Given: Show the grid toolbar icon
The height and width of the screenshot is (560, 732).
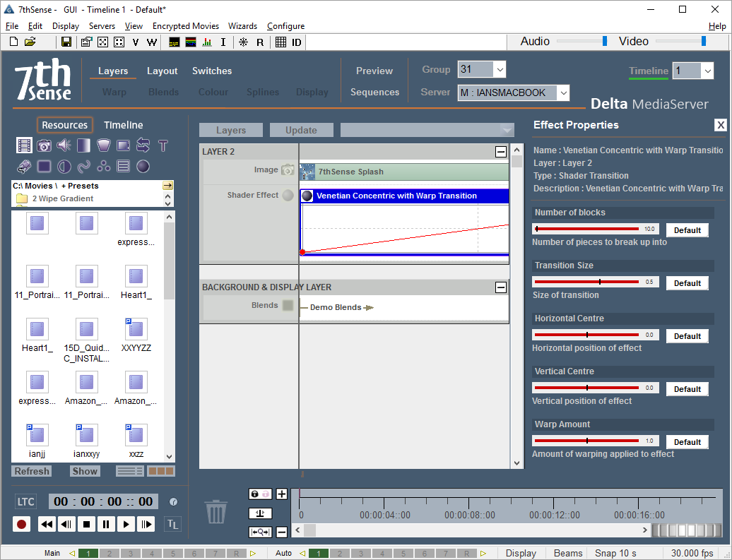Looking at the screenshot, I should [x=281, y=42].
